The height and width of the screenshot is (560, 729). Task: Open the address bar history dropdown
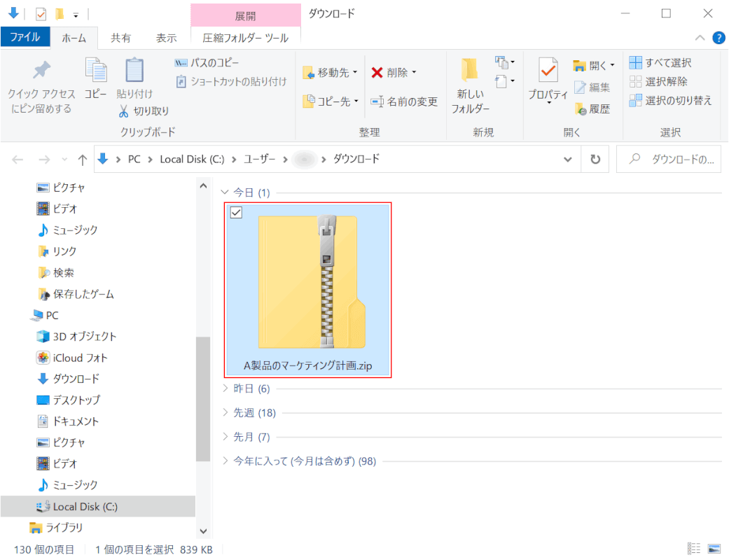[567, 160]
